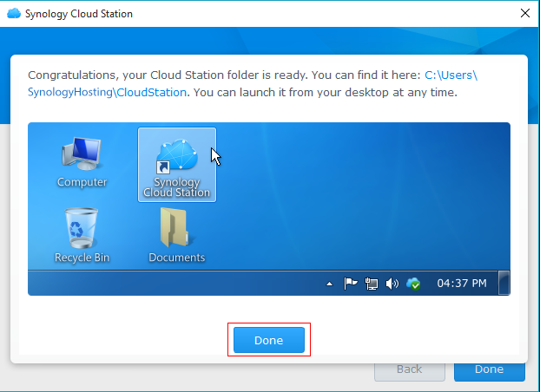Viewport: 540px width, 392px height.
Task: Select the Documents folder icon
Action: (176, 235)
